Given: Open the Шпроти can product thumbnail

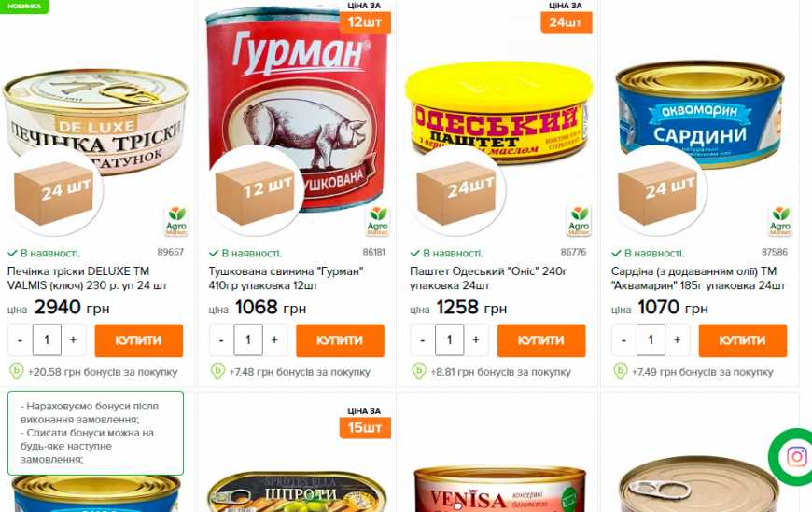Looking at the screenshot, I should (297, 491).
